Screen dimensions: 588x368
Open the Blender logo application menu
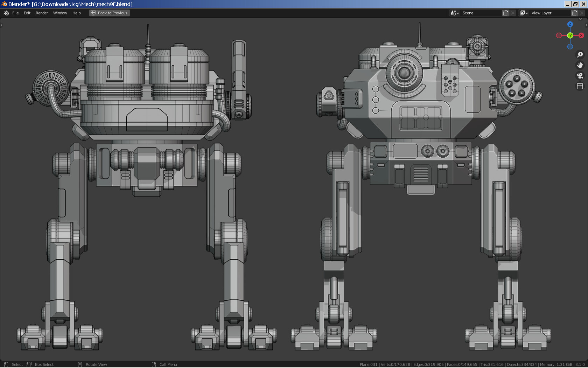click(6, 13)
